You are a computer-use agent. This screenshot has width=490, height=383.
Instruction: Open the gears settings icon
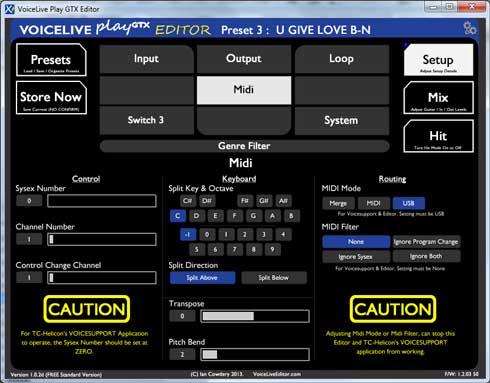[470, 28]
